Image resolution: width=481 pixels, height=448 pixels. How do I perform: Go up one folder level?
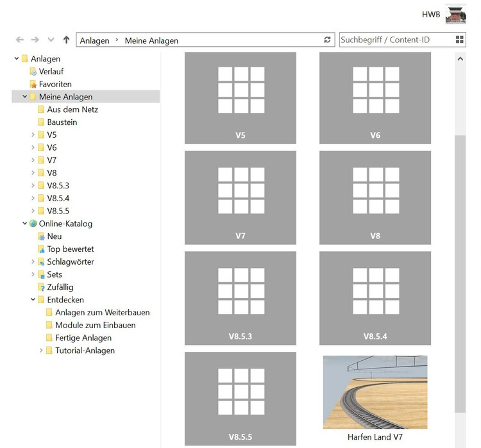pos(66,39)
